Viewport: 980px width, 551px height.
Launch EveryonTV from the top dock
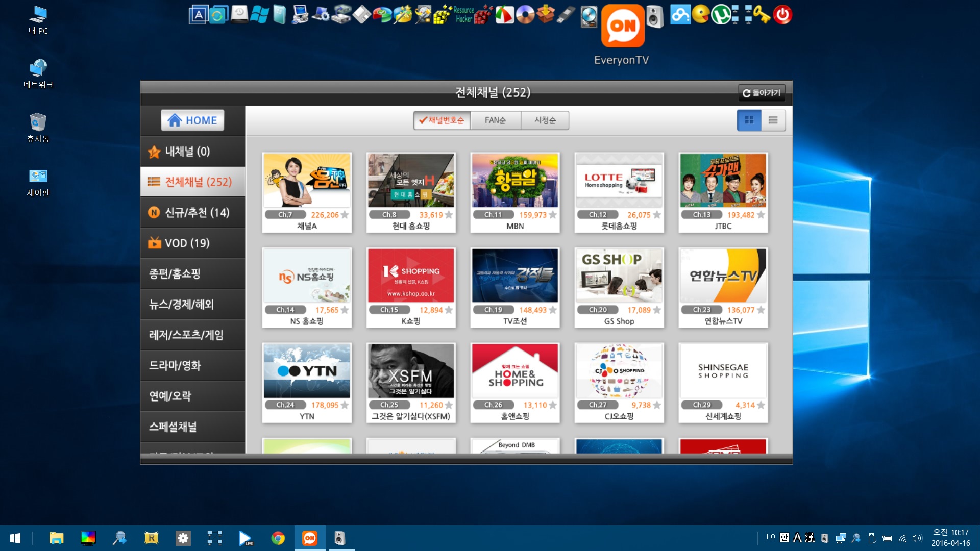click(623, 26)
